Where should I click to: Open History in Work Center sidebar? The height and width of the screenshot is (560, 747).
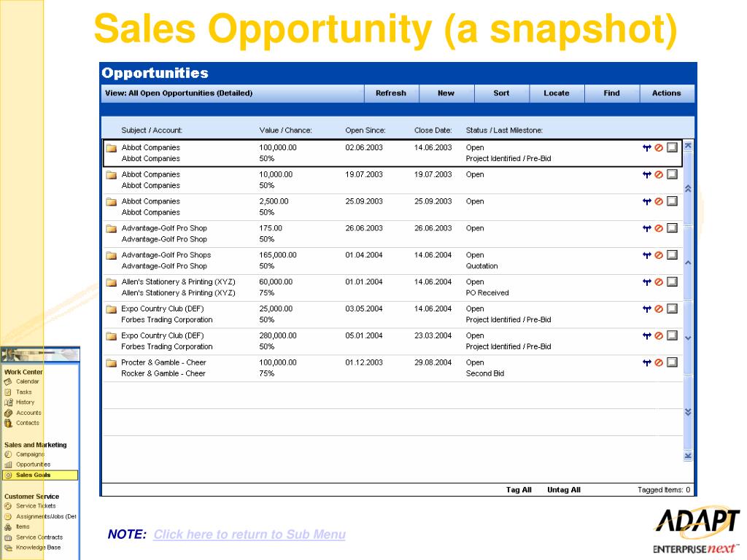26,402
